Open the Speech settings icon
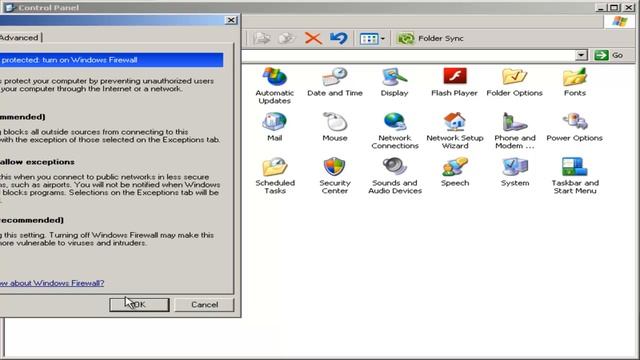 coord(455,172)
